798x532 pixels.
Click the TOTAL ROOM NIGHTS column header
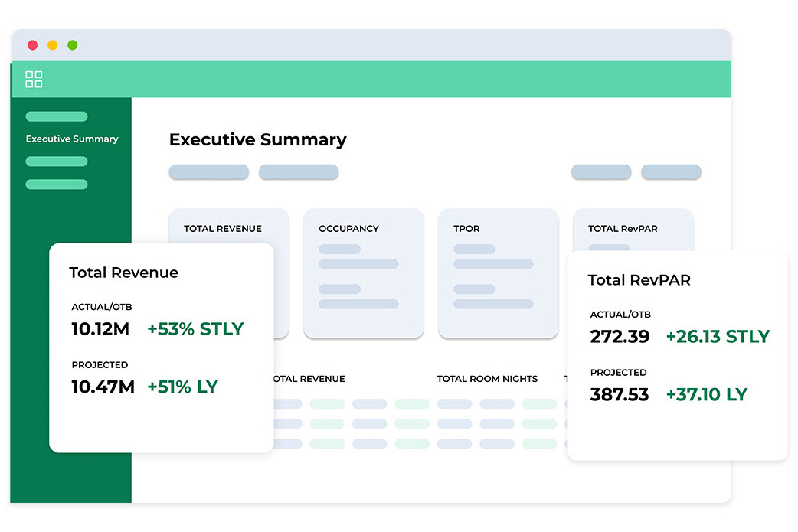click(487, 379)
